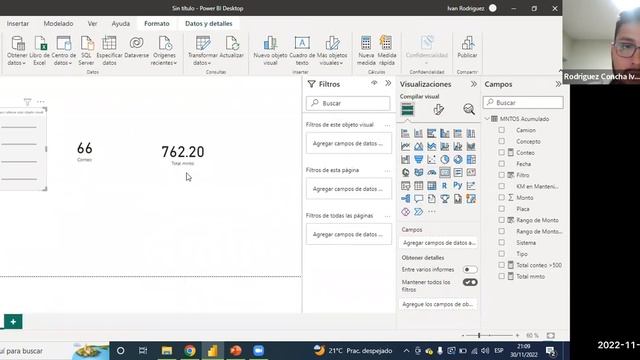Insert Nuevo objeto visual
The height and width of the screenshot is (360, 640).
click(270, 51)
